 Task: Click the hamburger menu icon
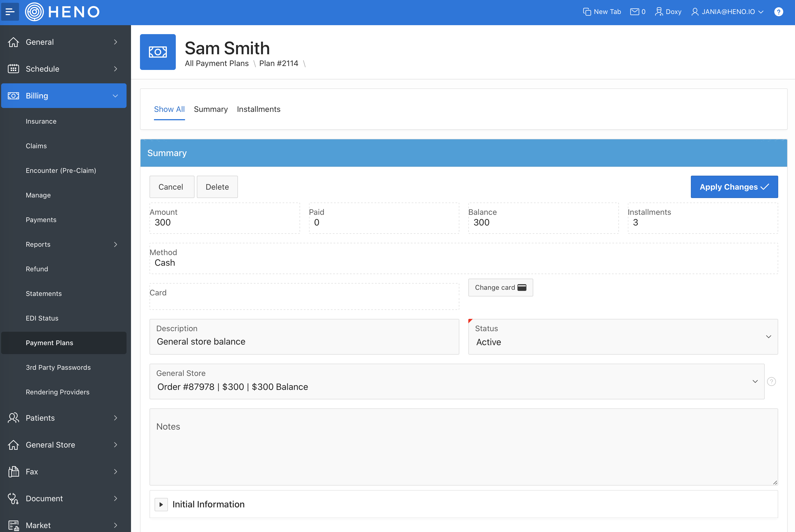[x=10, y=12]
